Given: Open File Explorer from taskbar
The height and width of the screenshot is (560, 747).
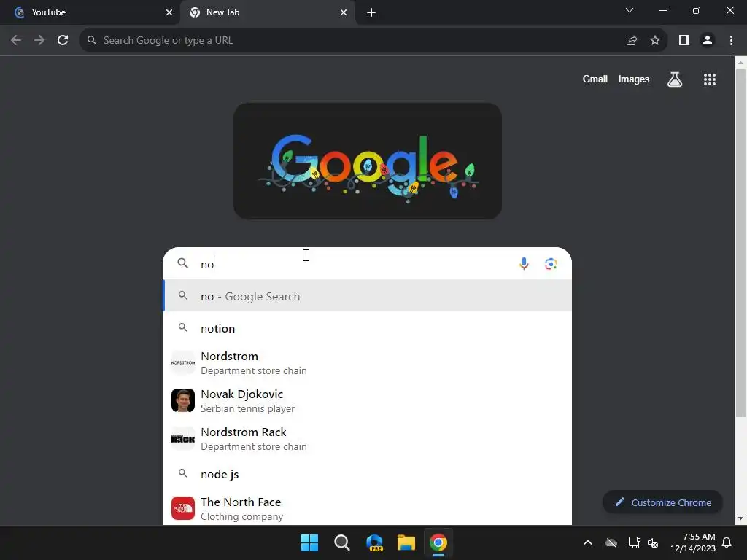Looking at the screenshot, I should (406, 542).
